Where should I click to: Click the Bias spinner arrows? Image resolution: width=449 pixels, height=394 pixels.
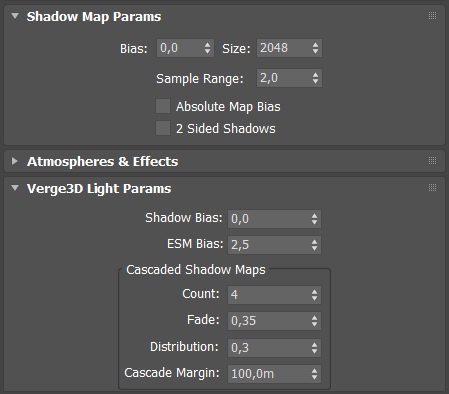coord(208,48)
